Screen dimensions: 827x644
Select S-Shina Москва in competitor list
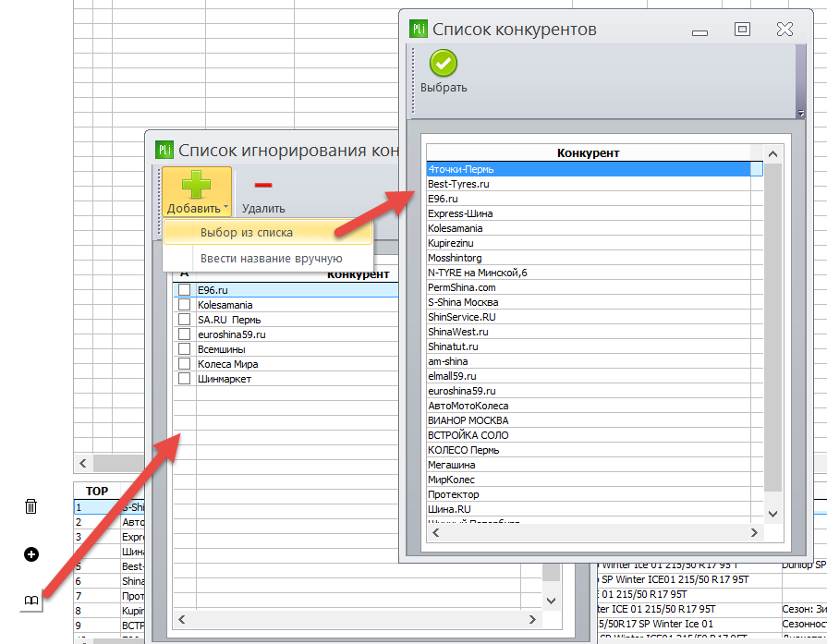coord(594,302)
